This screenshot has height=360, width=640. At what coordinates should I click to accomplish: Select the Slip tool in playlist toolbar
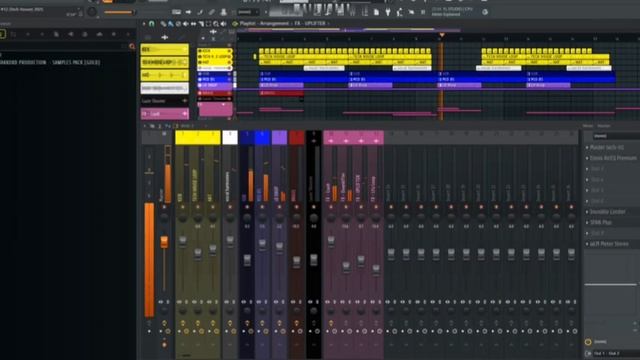(x=193, y=24)
